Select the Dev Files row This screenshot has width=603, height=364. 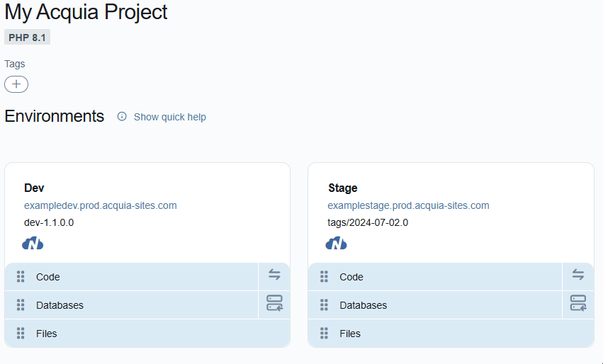tap(147, 334)
